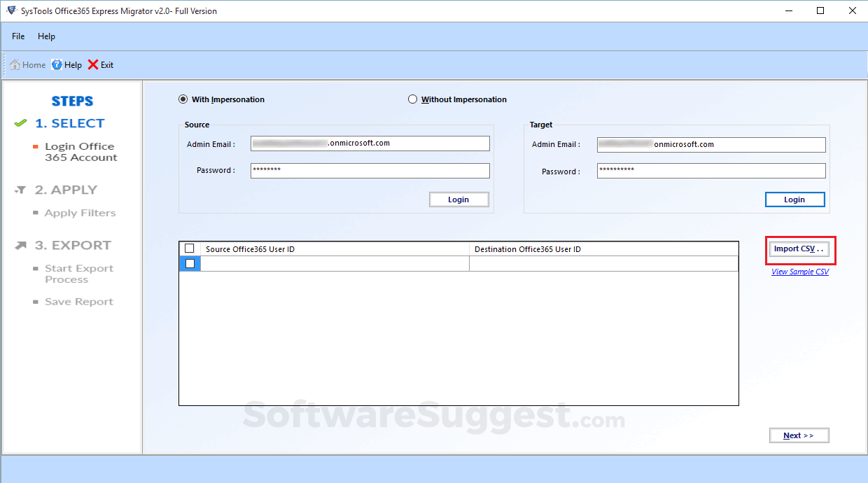868x483 pixels.
Task: Open the Help menu
Action: click(x=46, y=36)
